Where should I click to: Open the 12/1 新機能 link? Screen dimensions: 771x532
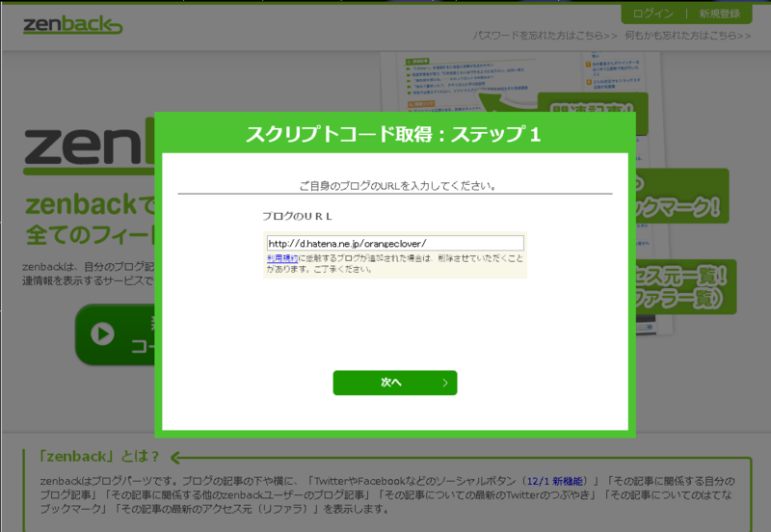pyautogui.click(x=555, y=481)
